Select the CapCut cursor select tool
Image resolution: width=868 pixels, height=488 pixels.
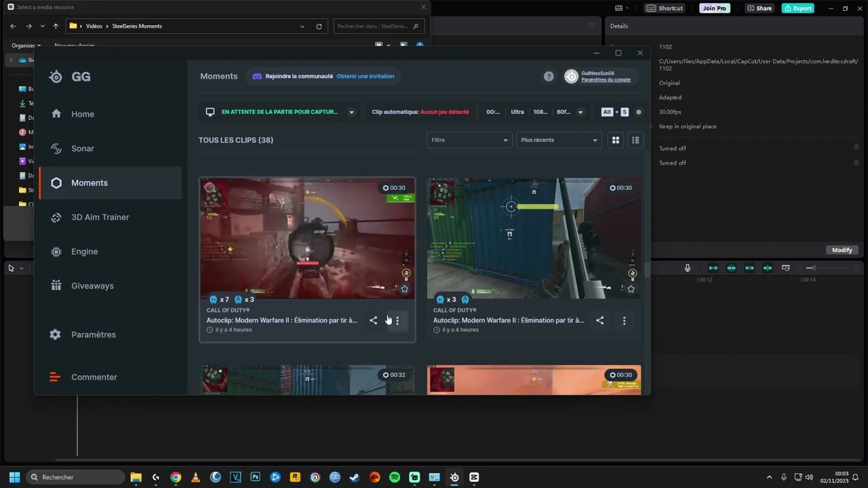11,268
